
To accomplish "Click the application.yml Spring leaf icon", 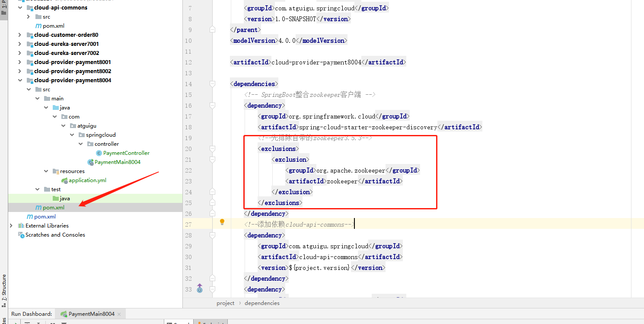I will [64, 180].
